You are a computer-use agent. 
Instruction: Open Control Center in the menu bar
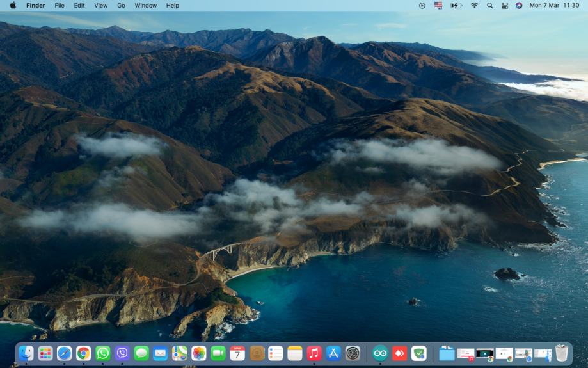coord(504,5)
